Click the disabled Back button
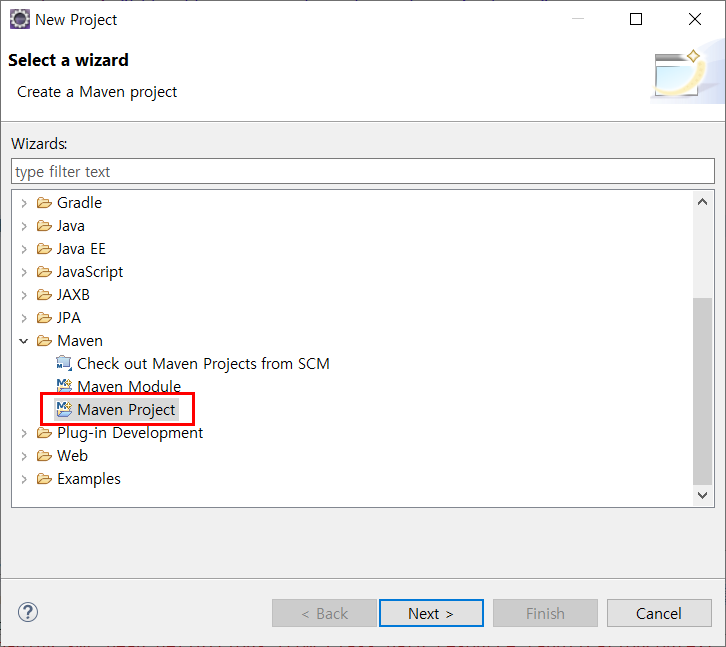 click(x=324, y=613)
